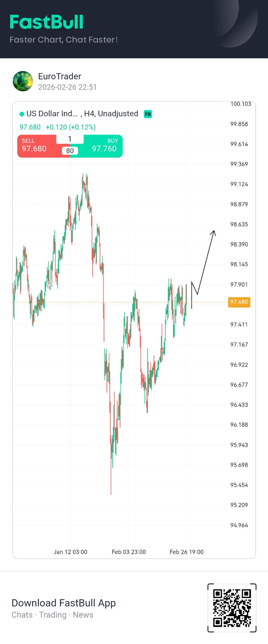Screen dimensions: 268x644
Task: Tap the QR code image
Action: click(x=232, y=608)
